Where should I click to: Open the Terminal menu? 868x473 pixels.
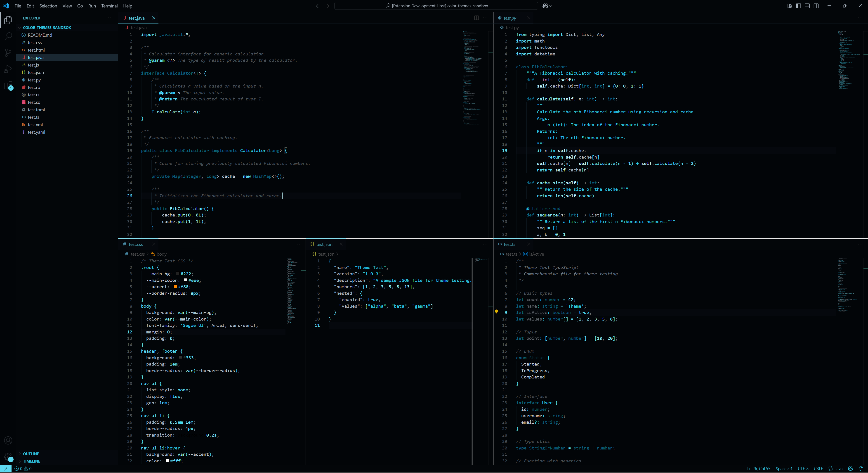109,6
